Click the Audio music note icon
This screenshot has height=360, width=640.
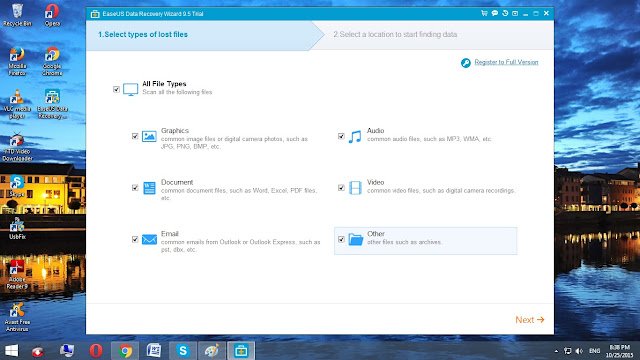coord(355,136)
